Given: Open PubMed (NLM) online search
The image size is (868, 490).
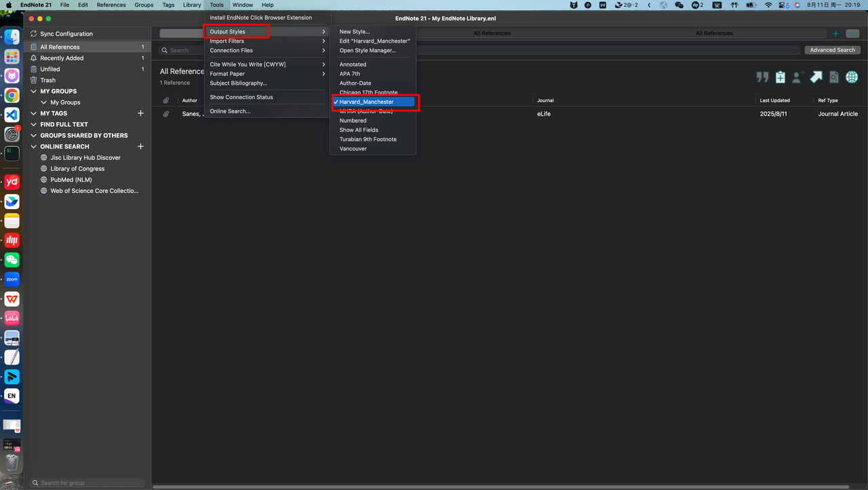Looking at the screenshot, I should pyautogui.click(x=71, y=180).
